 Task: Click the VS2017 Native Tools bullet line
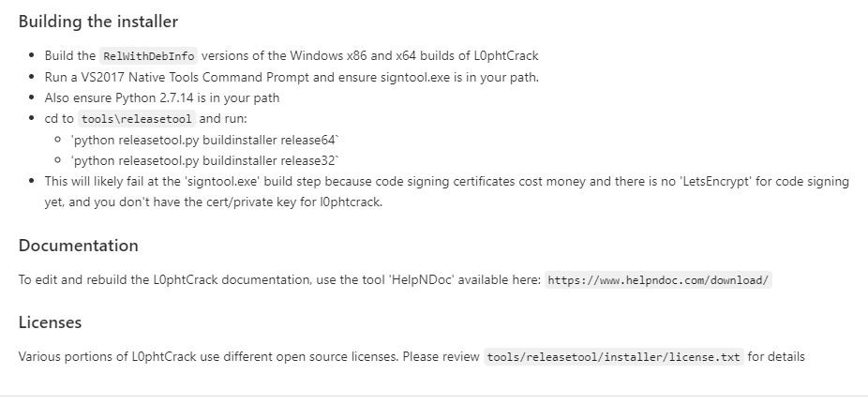coord(292,77)
